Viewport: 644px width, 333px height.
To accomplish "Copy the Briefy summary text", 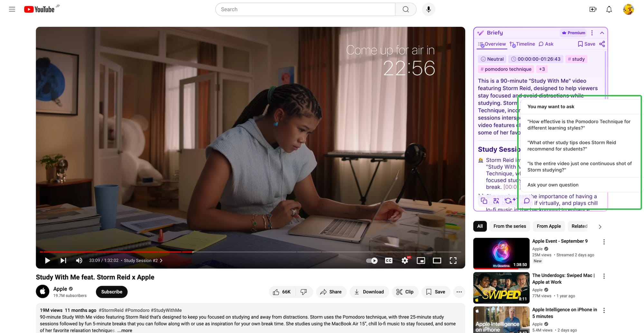I will coord(484,201).
